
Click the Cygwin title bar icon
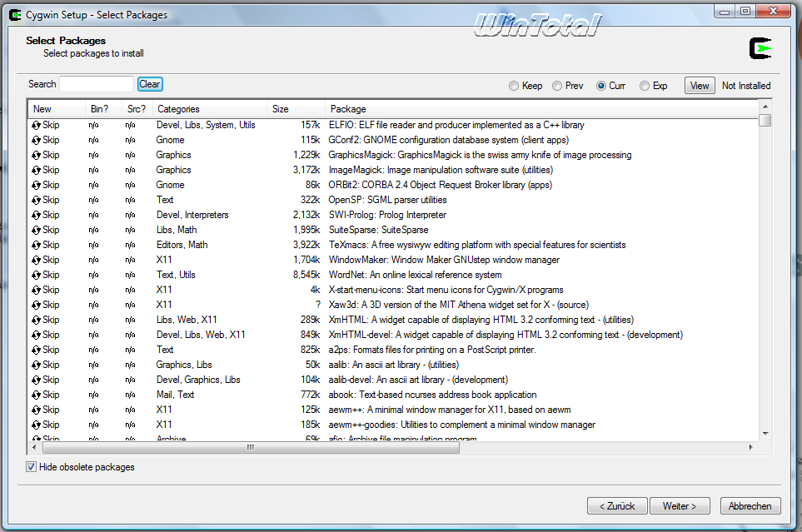click(16, 15)
